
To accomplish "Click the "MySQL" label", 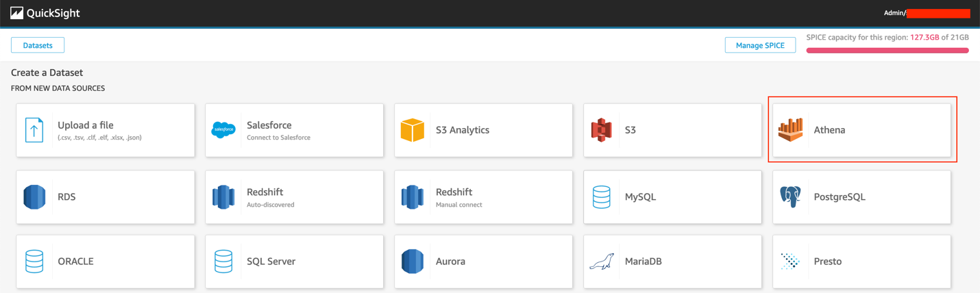I will (x=641, y=197).
